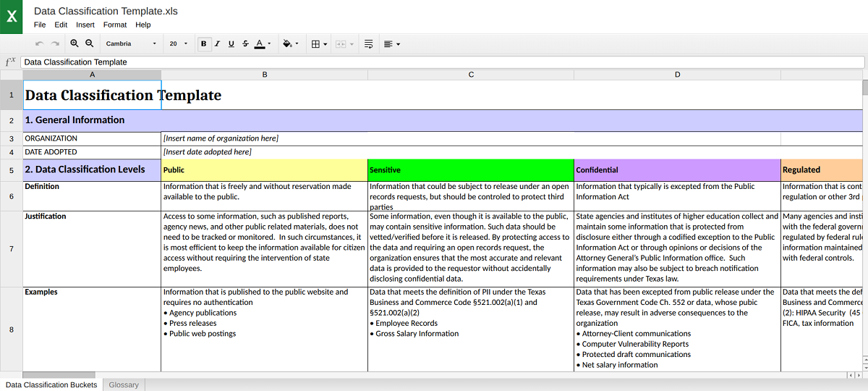This screenshot has height=391, width=868.
Task: Zoom in on the spreadsheet
Action: coord(75,44)
